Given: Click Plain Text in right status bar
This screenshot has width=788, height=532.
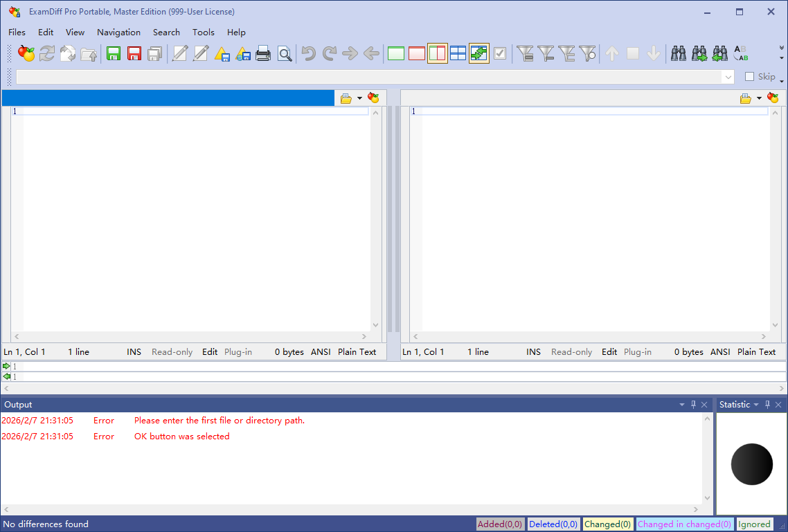Looking at the screenshot, I should (x=756, y=352).
